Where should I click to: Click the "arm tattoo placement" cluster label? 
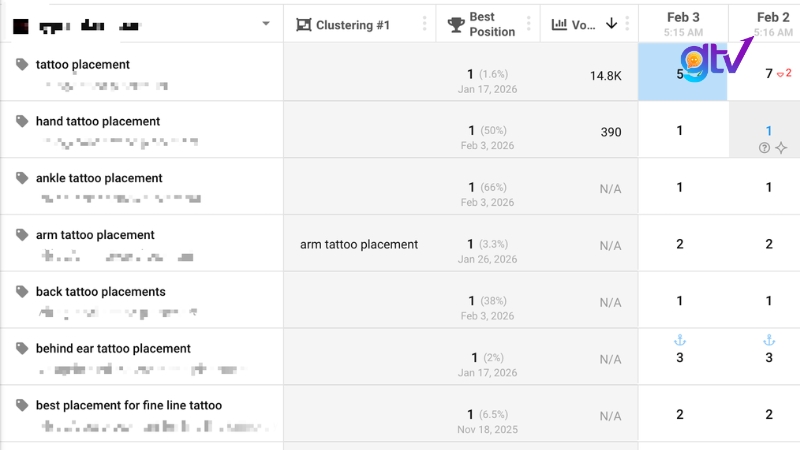359,244
